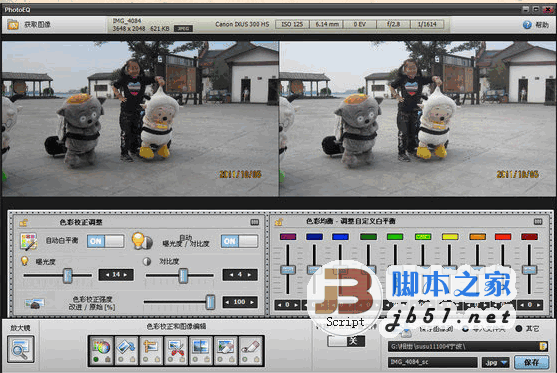Click the camera photo icon beside 色彩校正强度
The width and height of the screenshot is (557, 373).
pos(34,303)
